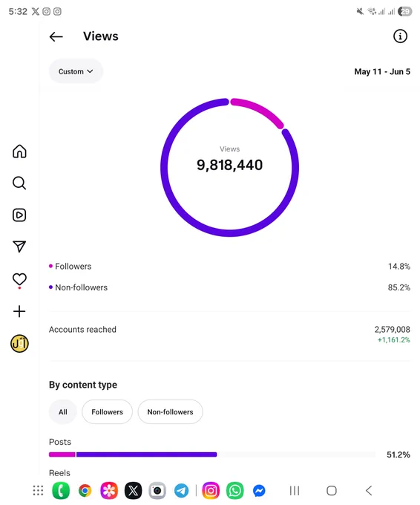Image resolution: width=420 pixels, height=505 pixels.
Task: Tap the Android recent apps button
Action: [295, 490]
